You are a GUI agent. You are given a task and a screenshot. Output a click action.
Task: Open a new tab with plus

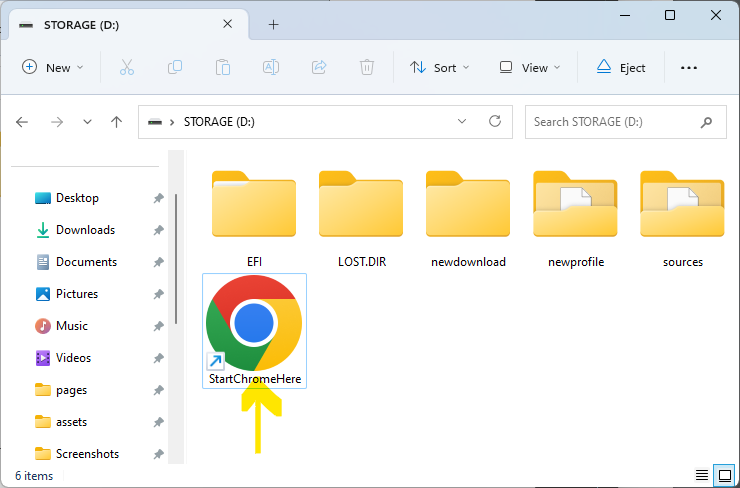click(273, 25)
